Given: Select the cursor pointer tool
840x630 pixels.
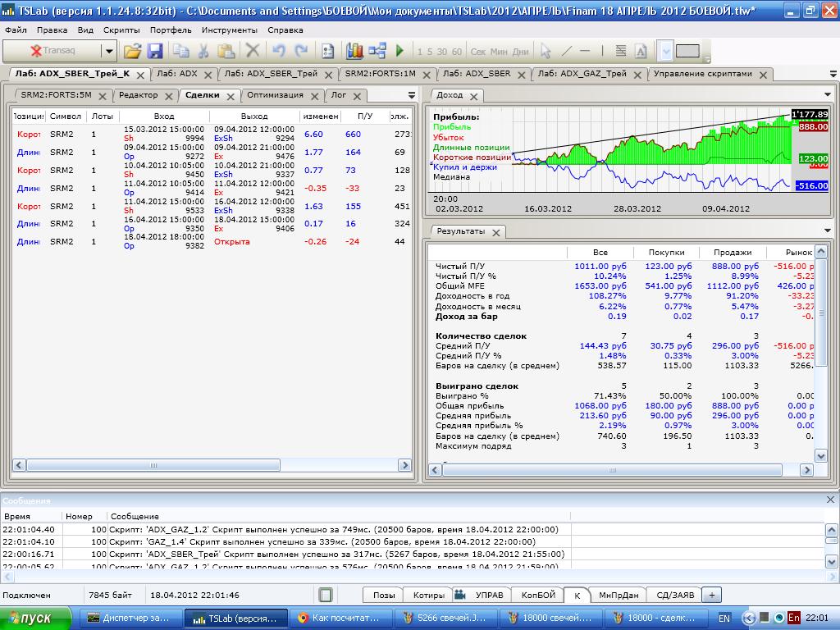Looking at the screenshot, I should tap(546, 52).
